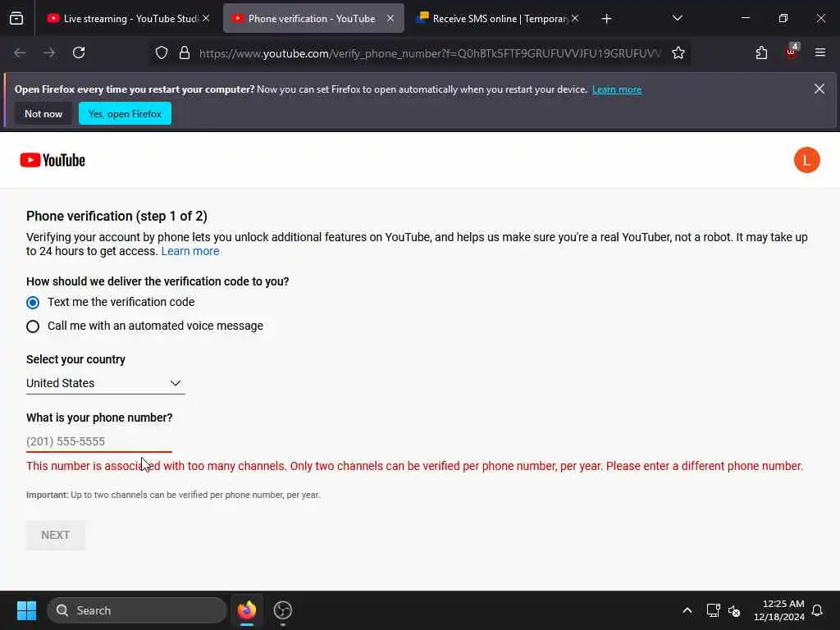
Task: Click Learn more in Firefox notification
Action: [617, 89]
